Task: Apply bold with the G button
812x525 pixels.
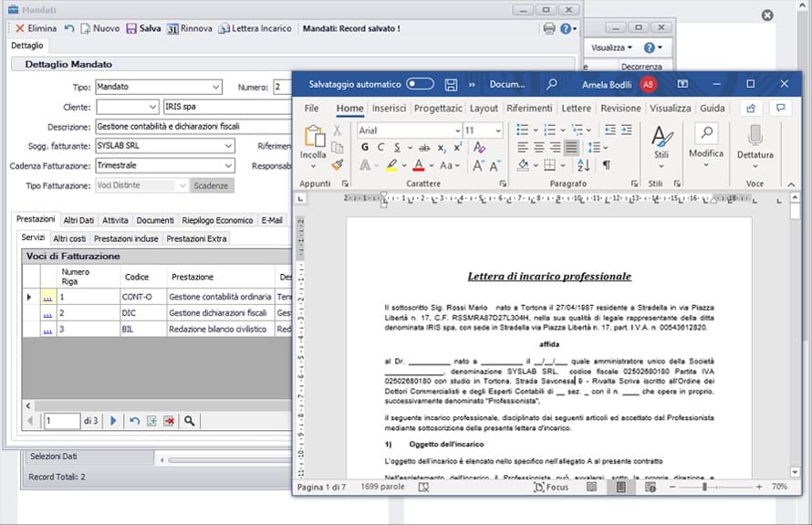Action: 365,148
